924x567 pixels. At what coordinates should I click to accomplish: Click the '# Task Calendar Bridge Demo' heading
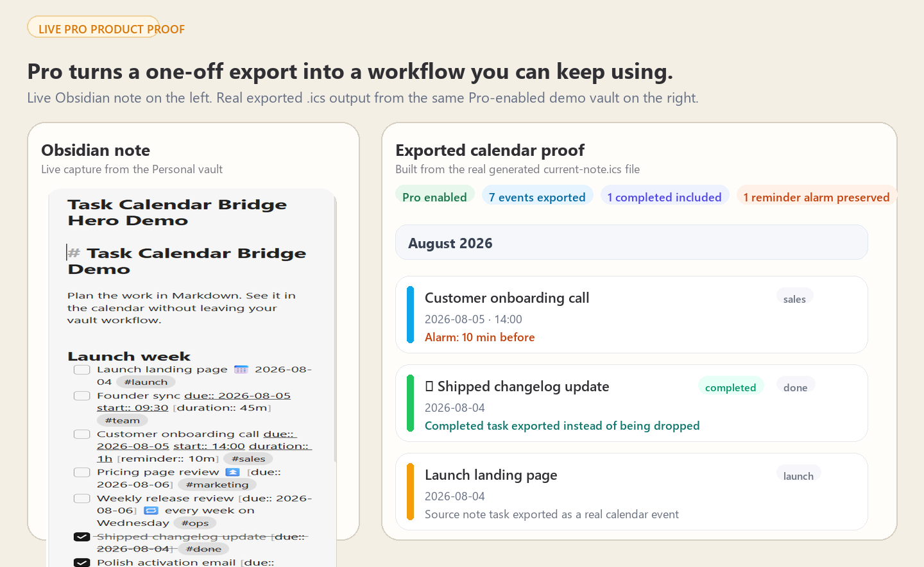pos(187,261)
